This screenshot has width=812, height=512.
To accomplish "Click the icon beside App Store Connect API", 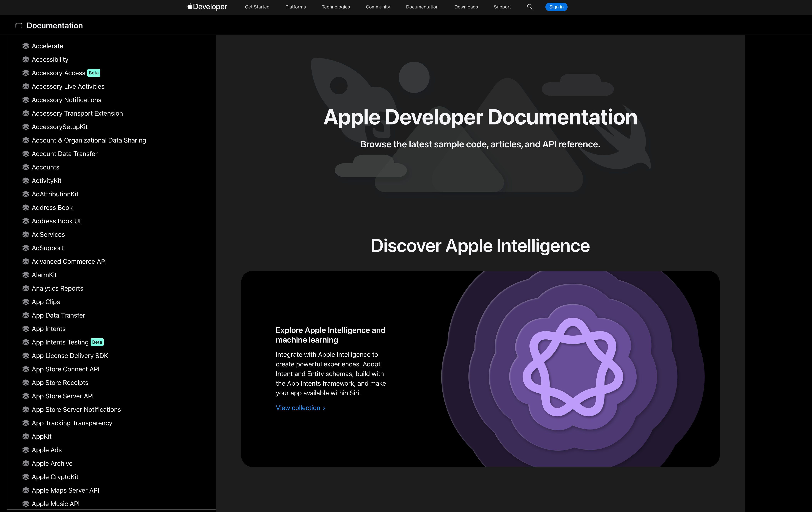I will 26,369.
